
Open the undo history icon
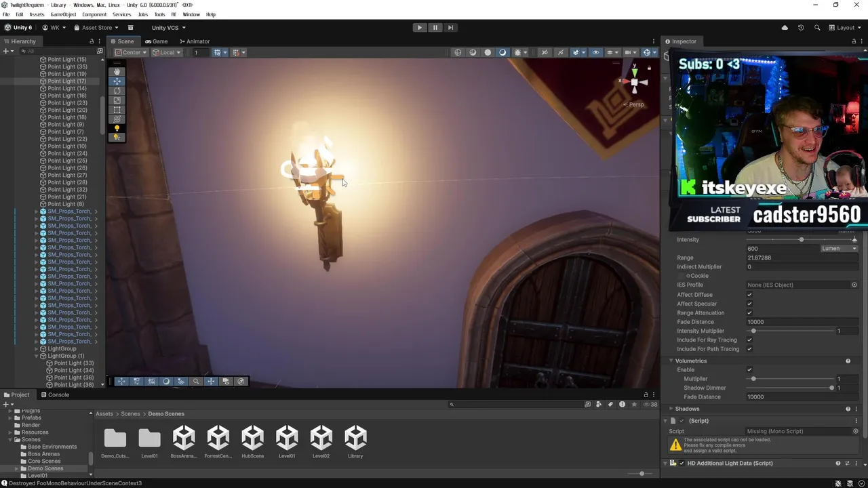click(801, 28)
